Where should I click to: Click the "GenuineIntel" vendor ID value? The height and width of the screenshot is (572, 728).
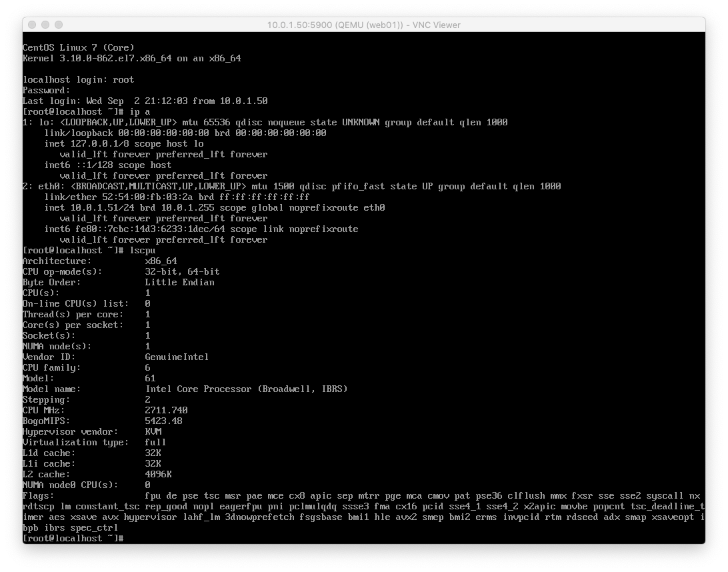[x=177, y=357]
